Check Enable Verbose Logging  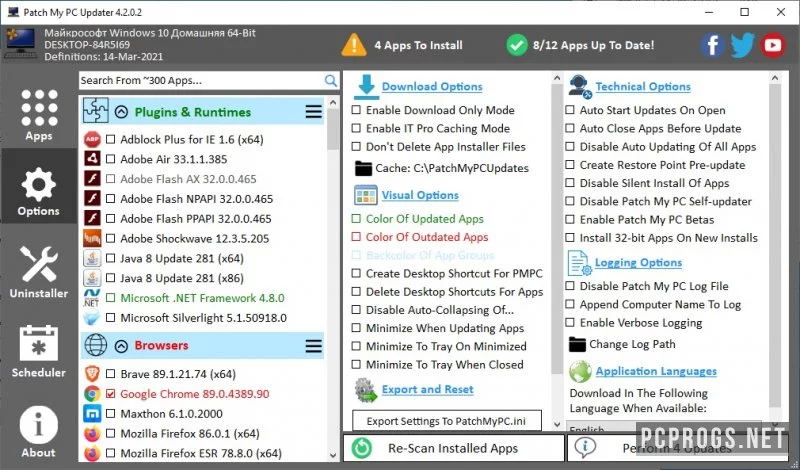(570, 323)
